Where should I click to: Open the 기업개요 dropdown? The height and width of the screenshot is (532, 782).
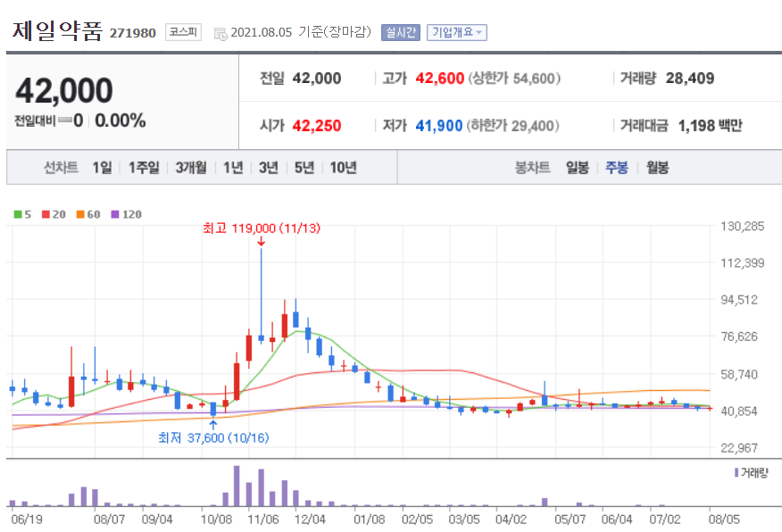(x=456, y=32)
